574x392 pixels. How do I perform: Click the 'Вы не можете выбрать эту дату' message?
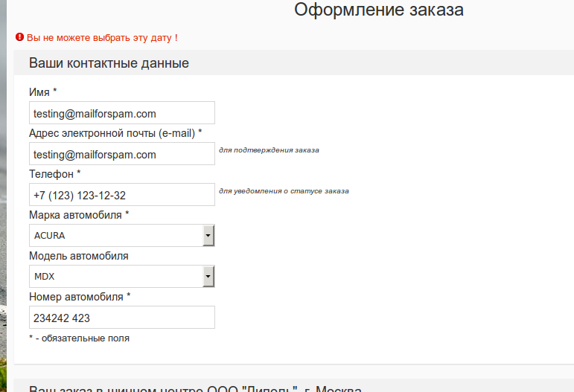(102, 38)
